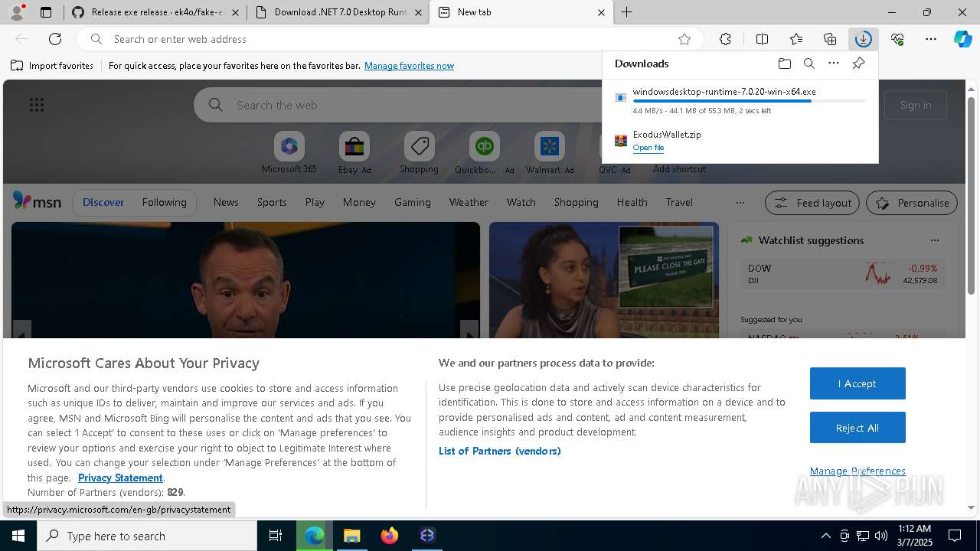This screenshot has width=980, height=551.
Task: Select the Following tab on MSN
Action: coord(164,202)
